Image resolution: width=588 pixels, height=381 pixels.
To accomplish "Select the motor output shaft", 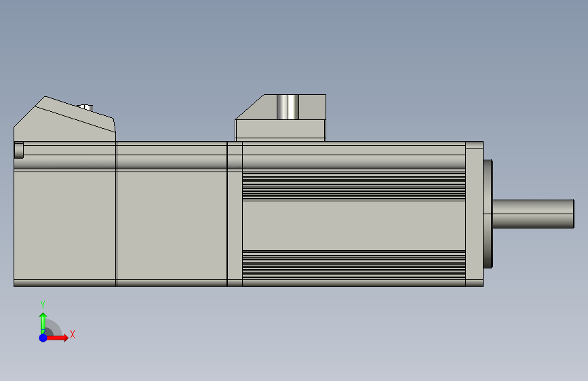I will tap(533, 214).
